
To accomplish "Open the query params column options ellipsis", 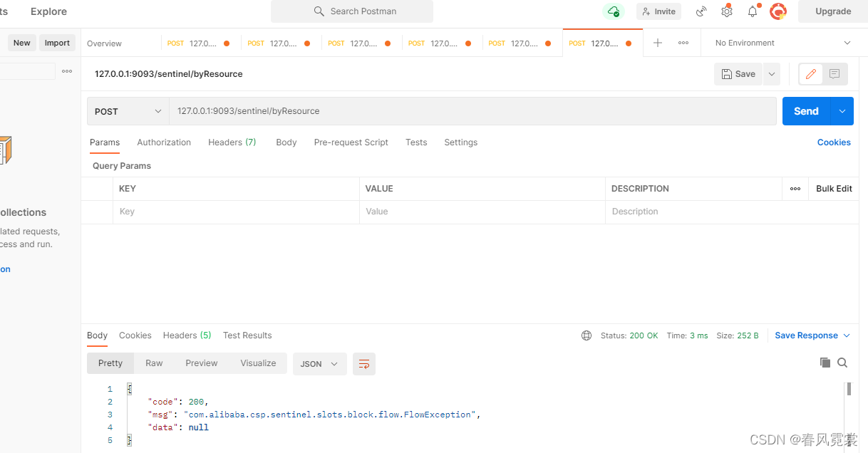I will coord(795,189).
